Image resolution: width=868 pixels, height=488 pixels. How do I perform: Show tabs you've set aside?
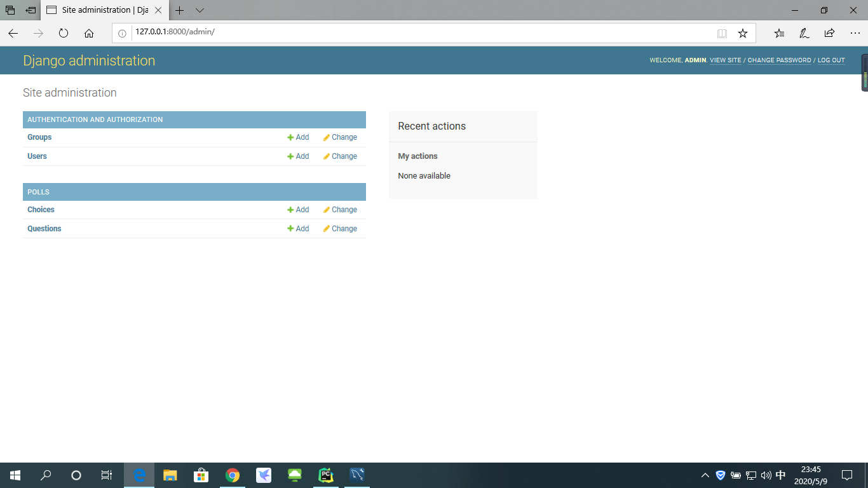click(10, 10)
